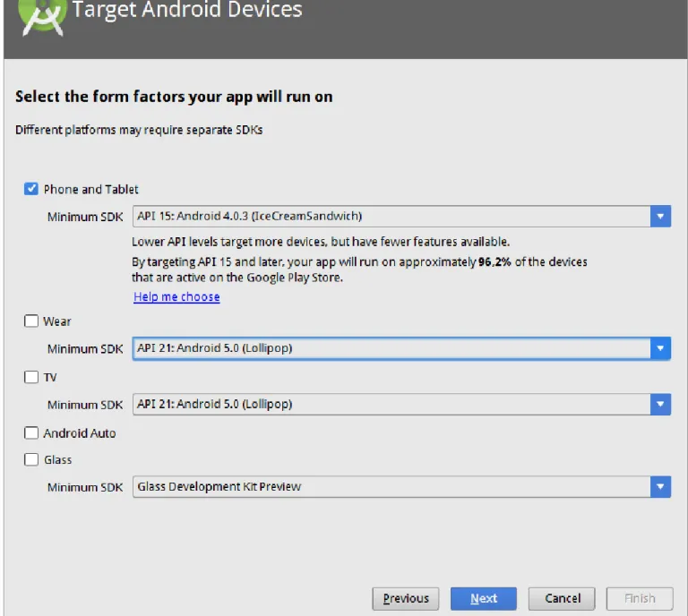Open the TV Minimum SDK dropdown arrow
The width and height of the screenshot is (688, 616).
(x=660, y=404)
